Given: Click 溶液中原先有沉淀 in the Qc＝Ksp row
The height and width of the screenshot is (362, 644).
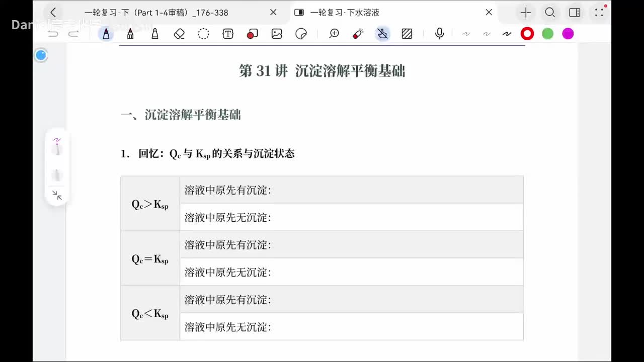Looking at the screenshot, I should click(228, 245).
